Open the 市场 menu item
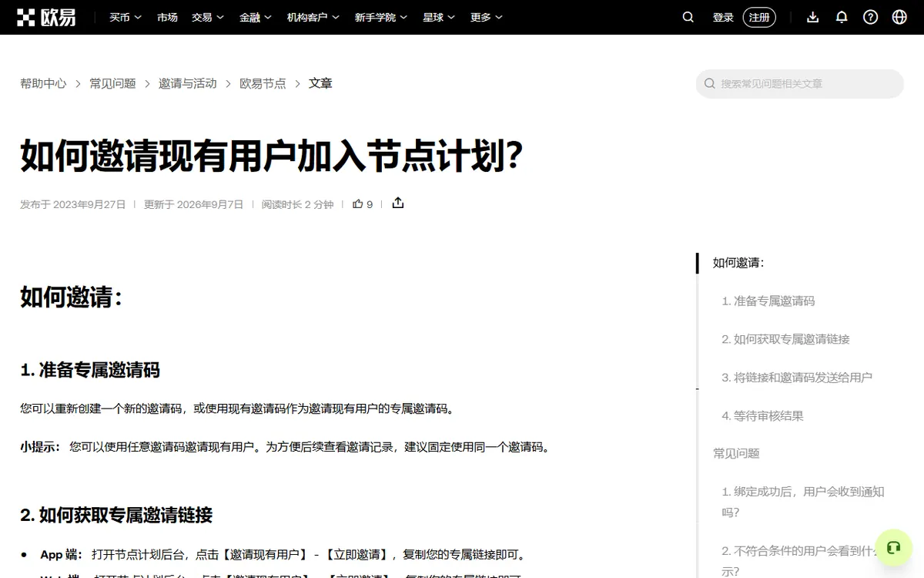Image resolution: width=924 pixels, height=578 pixels. (167, 17)
